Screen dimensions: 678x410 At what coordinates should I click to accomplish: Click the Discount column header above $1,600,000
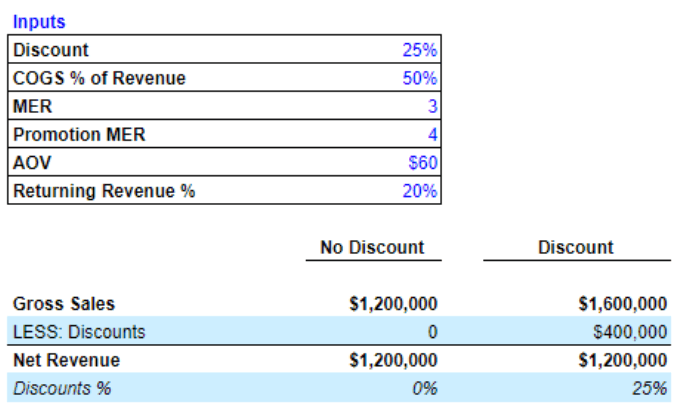pos(575,247)
